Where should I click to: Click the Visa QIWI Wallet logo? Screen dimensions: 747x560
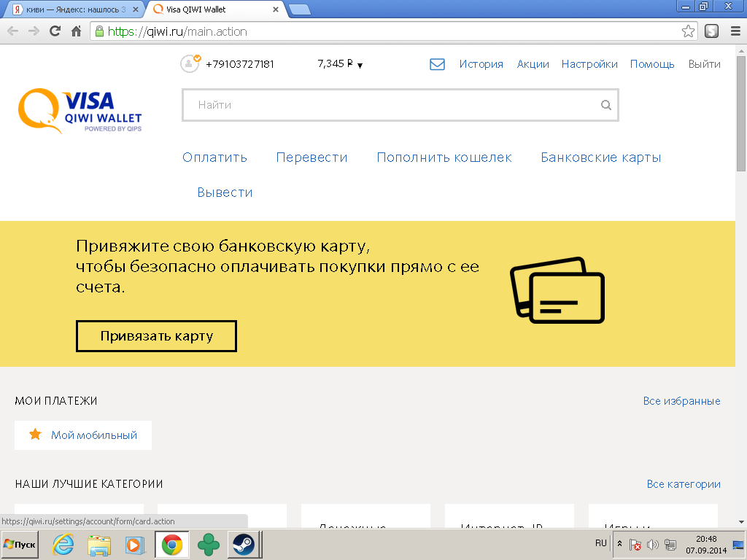point(80,111)
